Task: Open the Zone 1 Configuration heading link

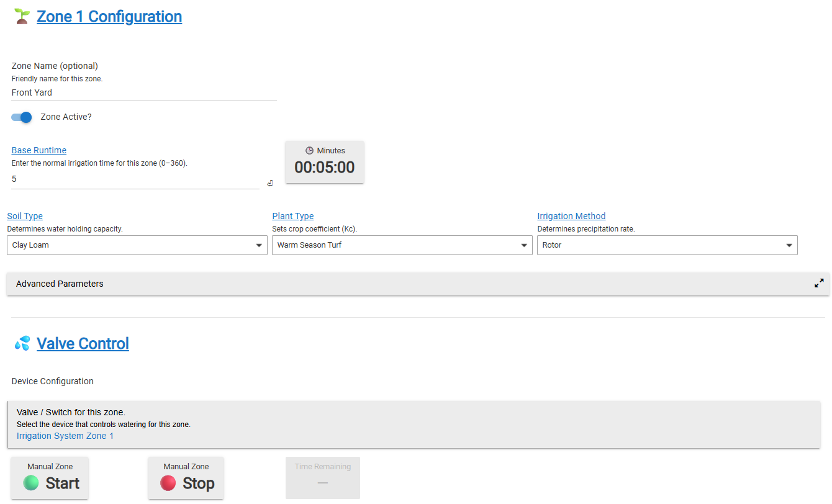Action: point(109,17)
